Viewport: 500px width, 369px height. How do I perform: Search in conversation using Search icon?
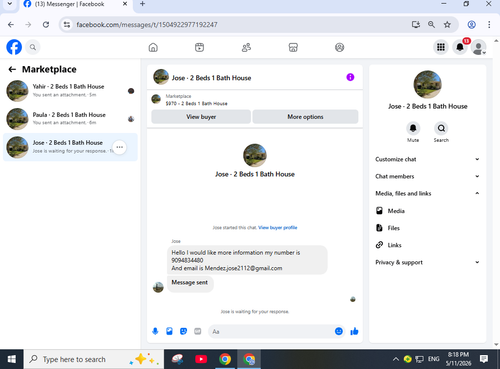[441, 128]
